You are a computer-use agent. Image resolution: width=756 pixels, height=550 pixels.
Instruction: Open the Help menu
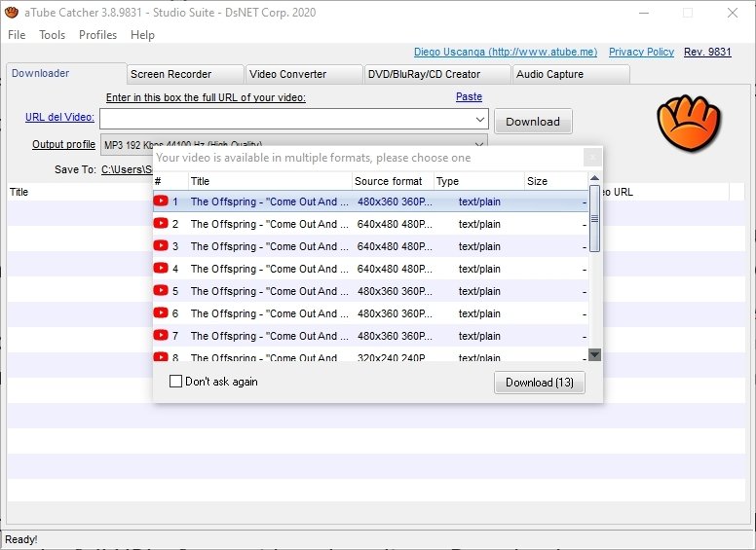(142, 35)
